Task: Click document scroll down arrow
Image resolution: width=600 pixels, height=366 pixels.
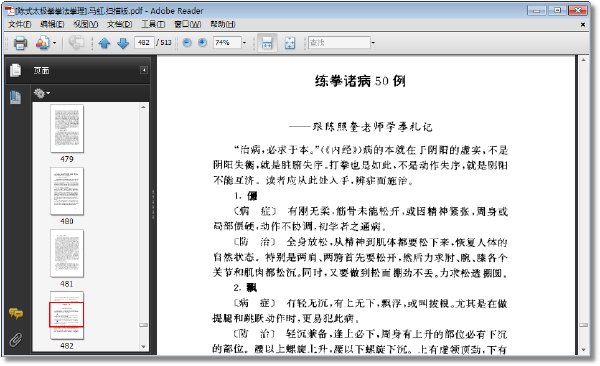Action: pyautogui.click(x=584, y=350)
